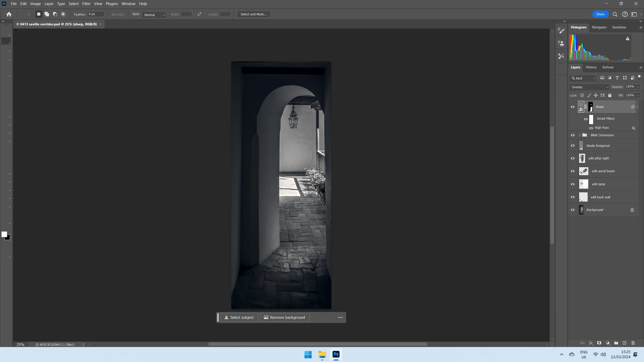Click the add layer style fx icon
This screenshot has width=644, height=362.
click(591, 343)
